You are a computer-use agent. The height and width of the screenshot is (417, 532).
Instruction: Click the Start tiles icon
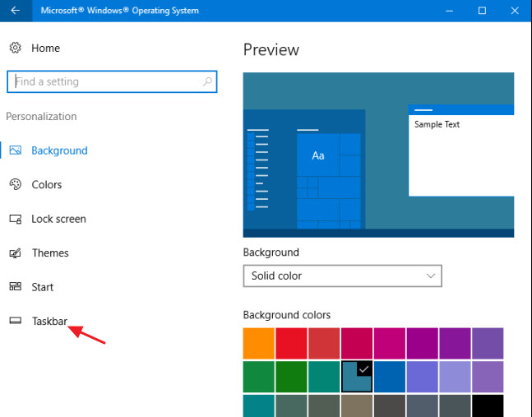[x=16, y=287]
